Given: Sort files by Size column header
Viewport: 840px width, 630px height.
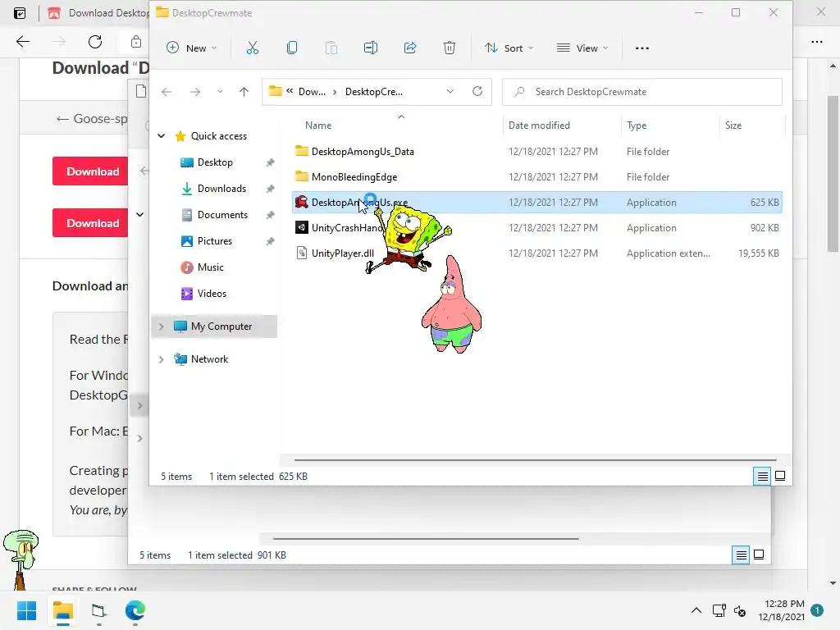Looking at the screenshot, I should click(733, 126).
